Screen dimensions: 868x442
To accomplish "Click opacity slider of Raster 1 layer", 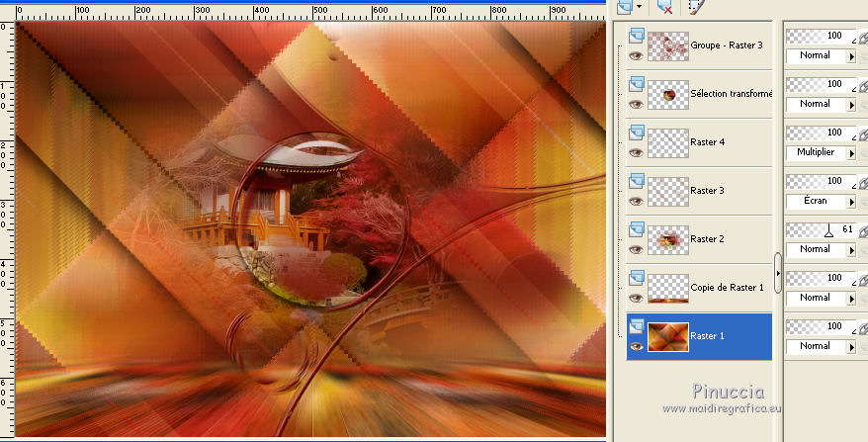I will point(821,326).
